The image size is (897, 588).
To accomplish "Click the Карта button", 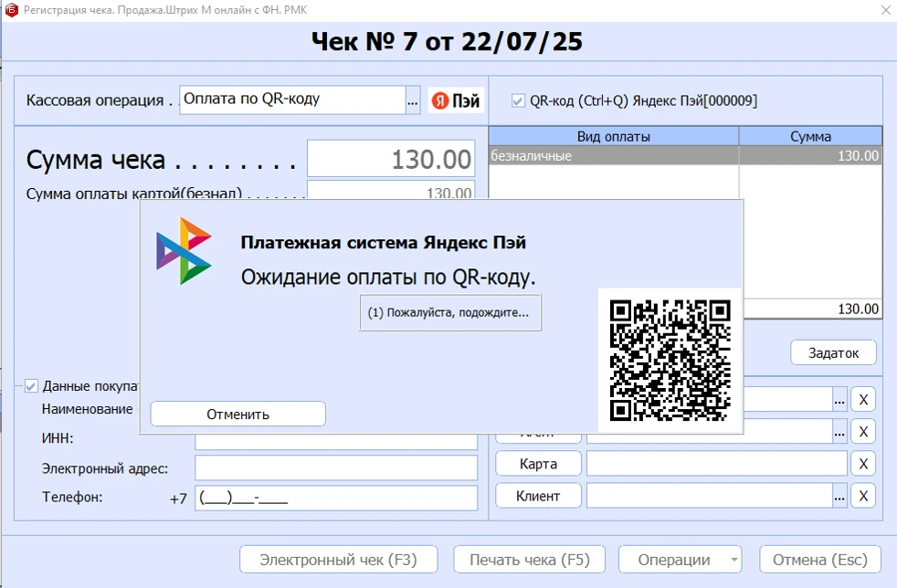I will pyautogui.click(x=538, y=464).
